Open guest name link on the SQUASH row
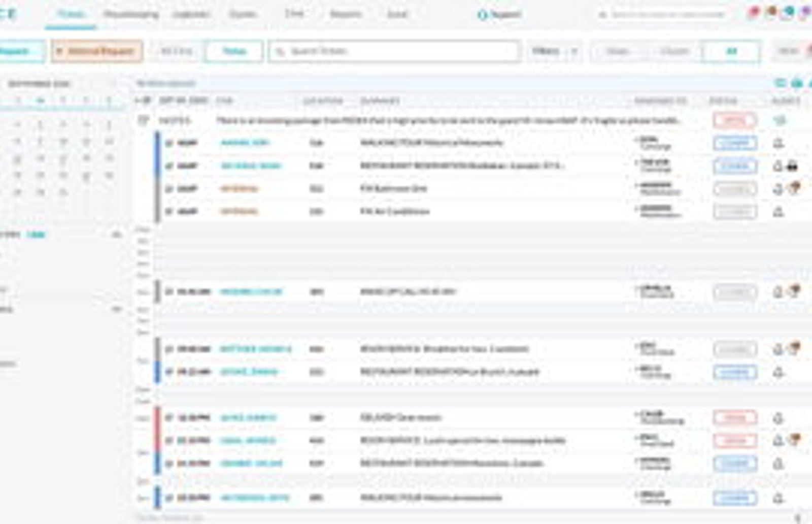Image resolution: width=812 pixels, height=524 pixels. point(248,418)
